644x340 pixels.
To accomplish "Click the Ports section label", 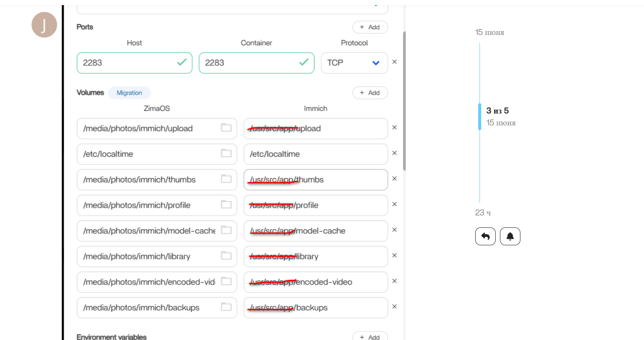I will (85, 27).
